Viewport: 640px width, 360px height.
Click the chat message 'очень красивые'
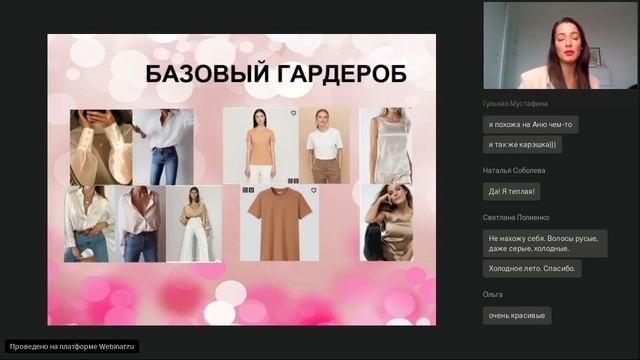click(517, 316)
